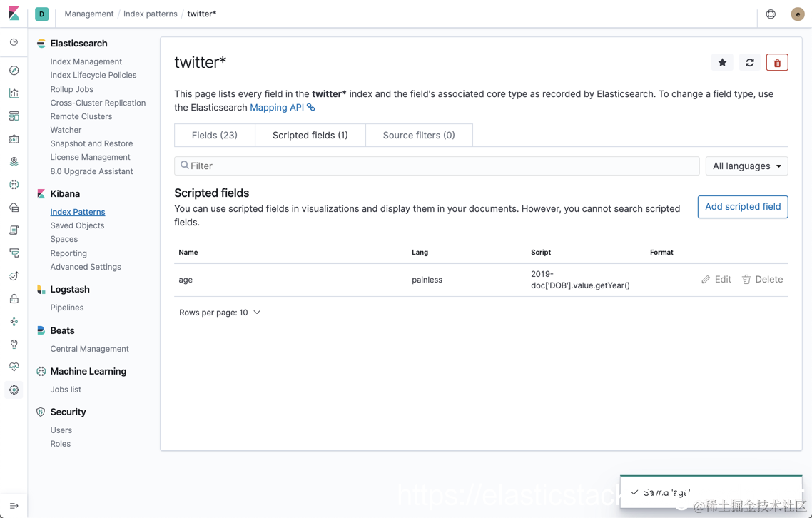The height and width of the screenshot is (518, 812).
Task: Open the user avatar 'e' menu
Action: pos(798,14)
